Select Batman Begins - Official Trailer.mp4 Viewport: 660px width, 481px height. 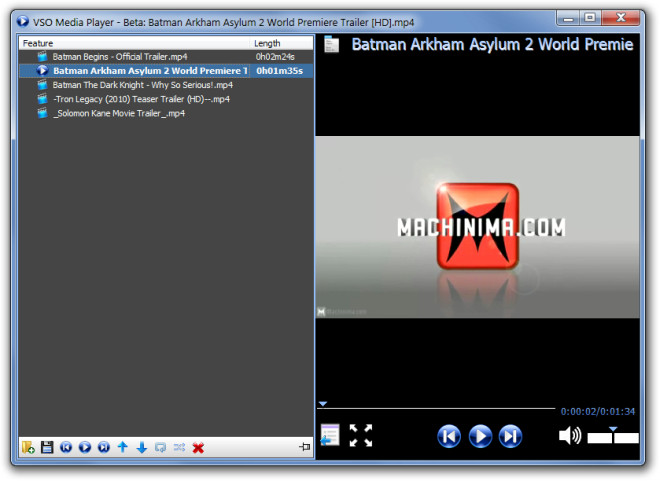166,56
